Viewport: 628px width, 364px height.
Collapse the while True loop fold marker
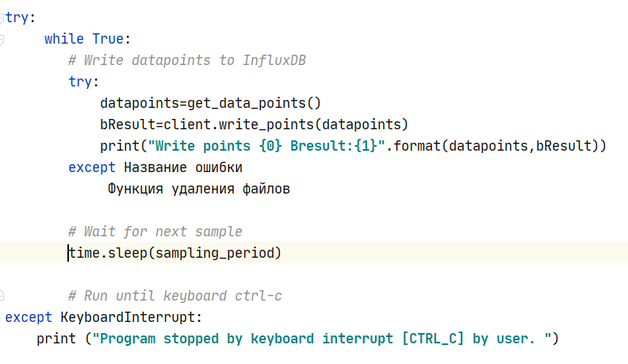(x=2, y=38)
